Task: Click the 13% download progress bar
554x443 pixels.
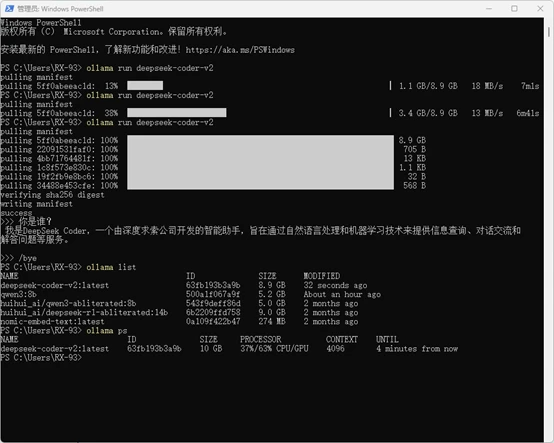Action: point(145,85)
